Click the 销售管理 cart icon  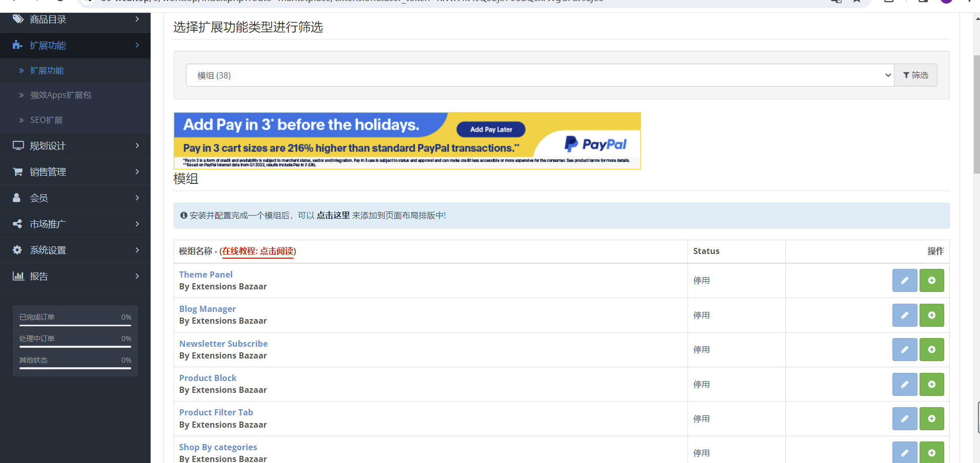(18, 172)
